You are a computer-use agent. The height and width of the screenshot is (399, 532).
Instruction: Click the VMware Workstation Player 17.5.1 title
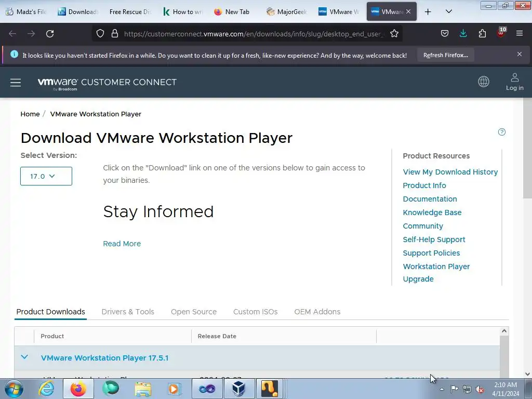tap(104, 358)
